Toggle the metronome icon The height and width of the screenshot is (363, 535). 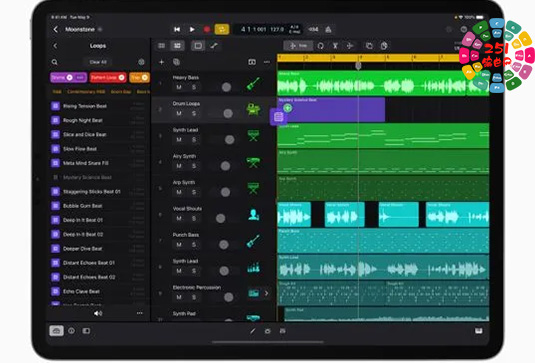tap(328, 30)
